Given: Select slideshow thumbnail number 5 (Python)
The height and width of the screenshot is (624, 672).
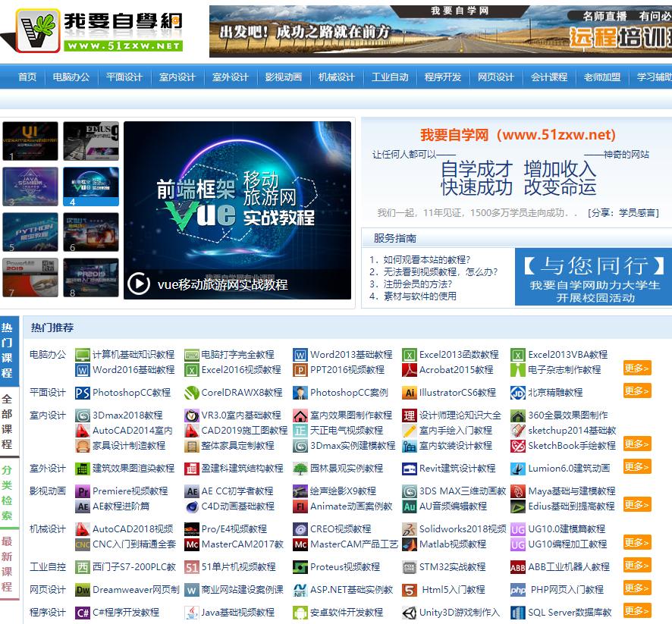Looking at the screenshot, I should [x=30, y=232].
